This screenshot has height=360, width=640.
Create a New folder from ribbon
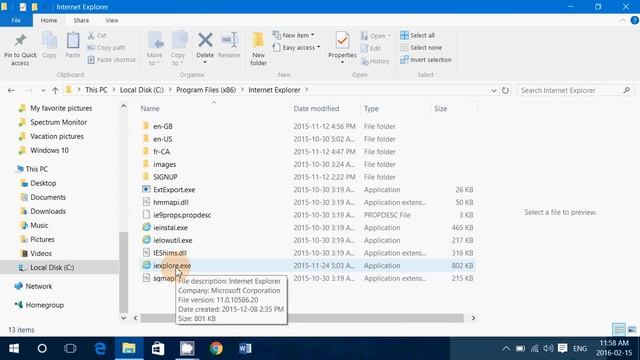pos(258,49)
